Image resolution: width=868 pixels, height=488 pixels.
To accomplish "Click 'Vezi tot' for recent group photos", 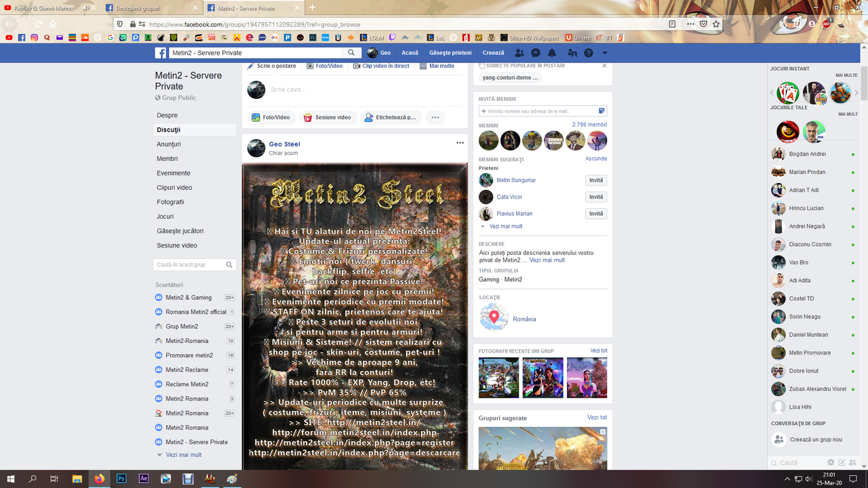I will [599, 350].
